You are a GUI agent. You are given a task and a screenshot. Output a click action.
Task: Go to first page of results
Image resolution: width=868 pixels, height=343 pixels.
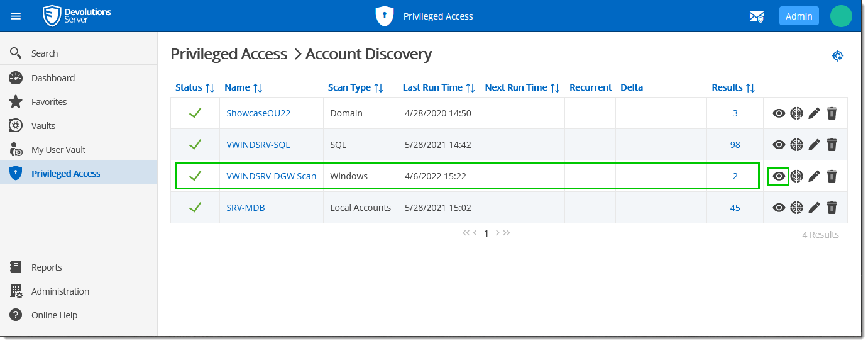[x=466, y=233]
